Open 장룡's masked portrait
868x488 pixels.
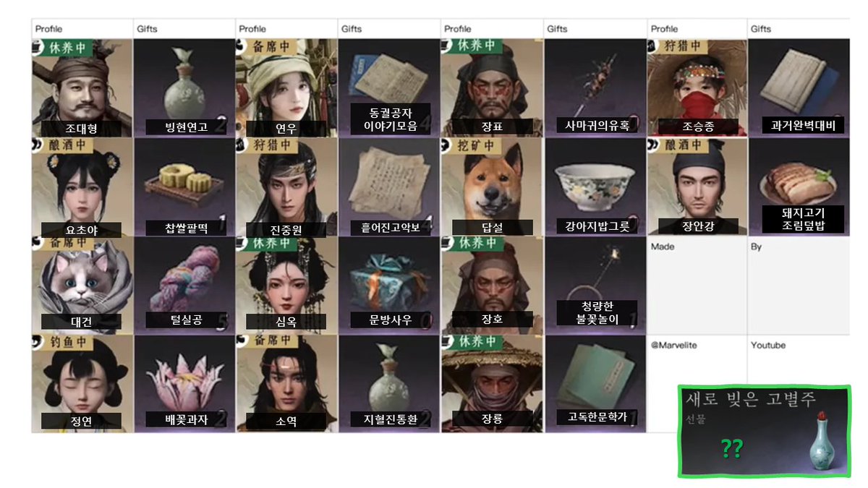point(493,384)
